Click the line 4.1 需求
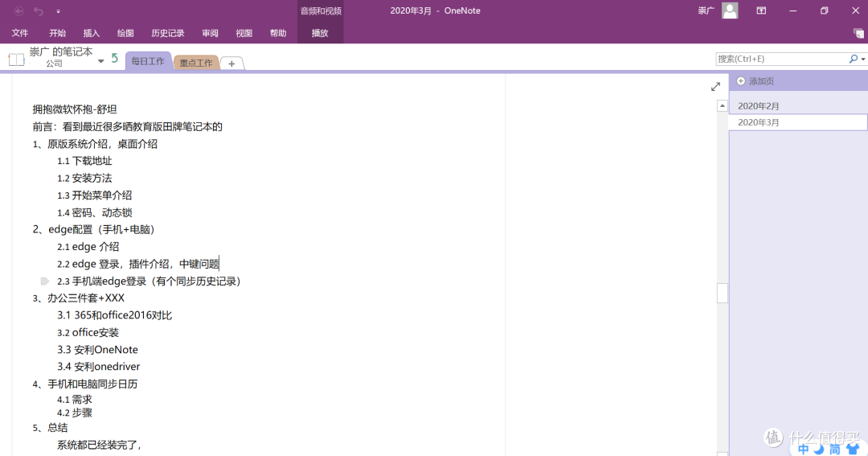The width and height of the screenshot is (868, 456). pos(75,400)
